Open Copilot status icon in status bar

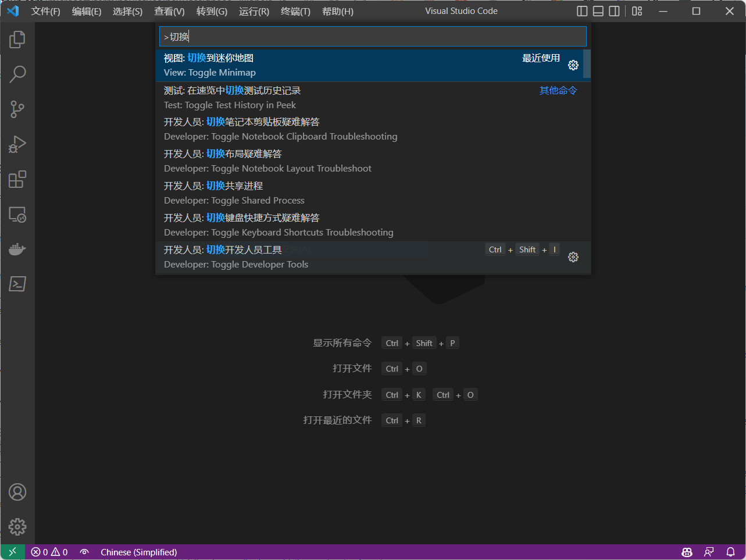point(687,552)
